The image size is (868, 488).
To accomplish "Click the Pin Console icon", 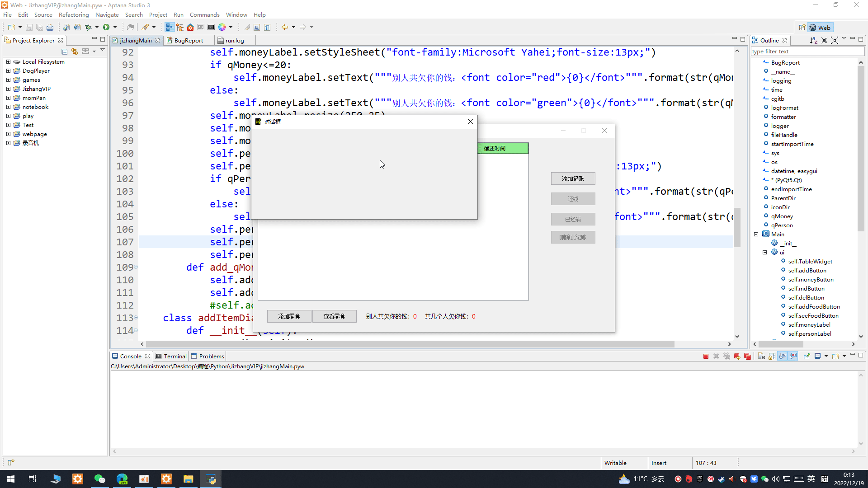I will click(x=807, y=357).
